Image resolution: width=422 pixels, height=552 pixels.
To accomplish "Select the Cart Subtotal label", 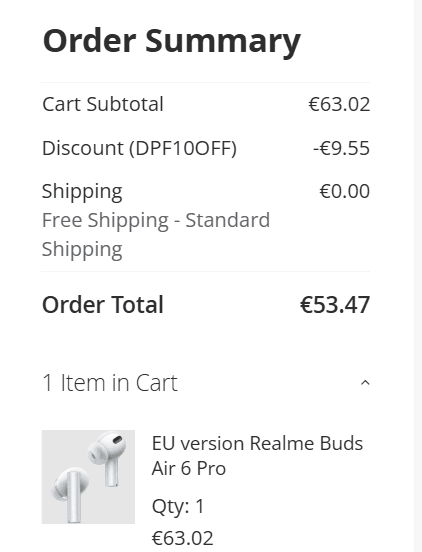I will pos(103,104).
